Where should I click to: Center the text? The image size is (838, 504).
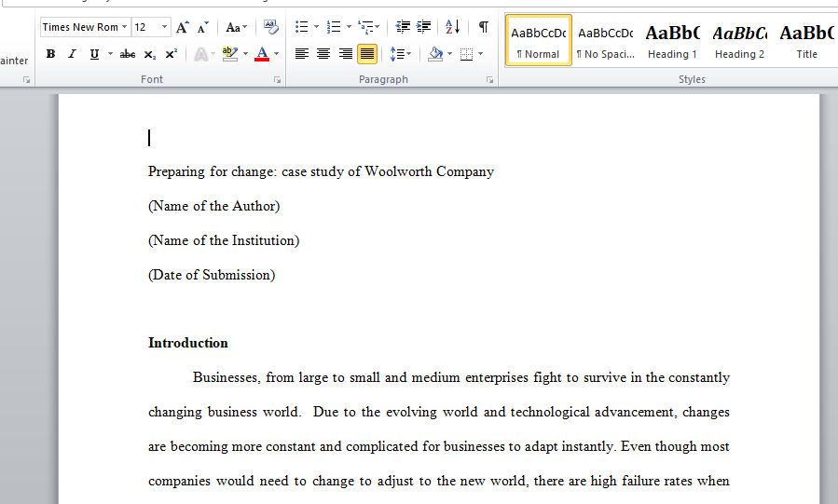pos(323,54)
